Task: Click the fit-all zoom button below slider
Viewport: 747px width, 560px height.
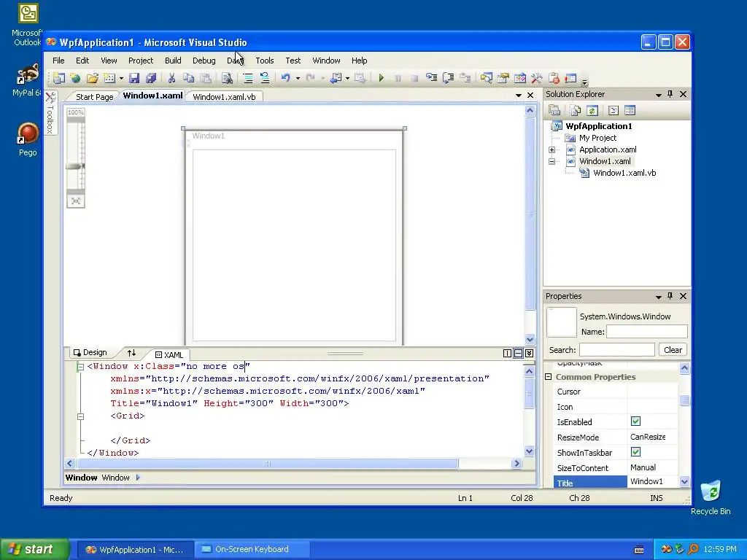Action: point(76,201)
